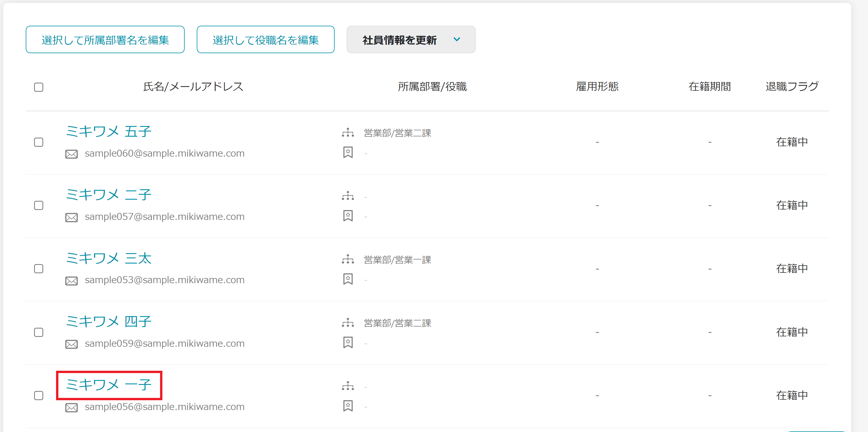Screen dimensions: 868x432
Task: Click the bookmark icon for ミキワメ 三太
Action: coord(347,279)
